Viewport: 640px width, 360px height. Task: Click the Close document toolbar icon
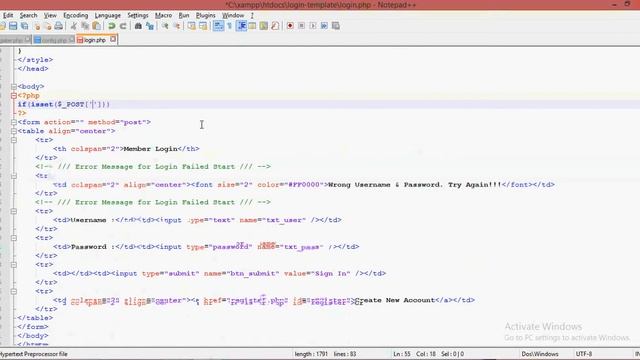(x=37, y=26)
